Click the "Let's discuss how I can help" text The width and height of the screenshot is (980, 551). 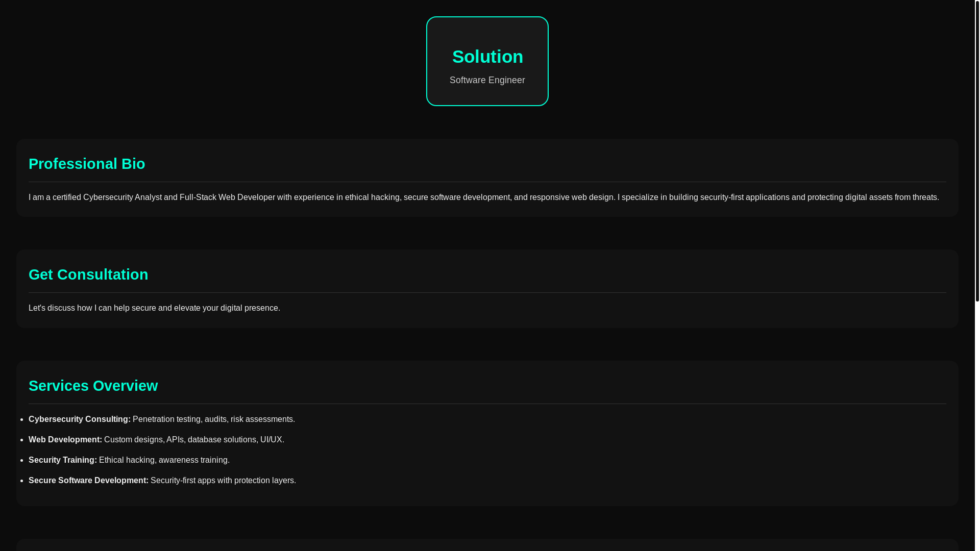pyautogui.click(x=154, y=308)
